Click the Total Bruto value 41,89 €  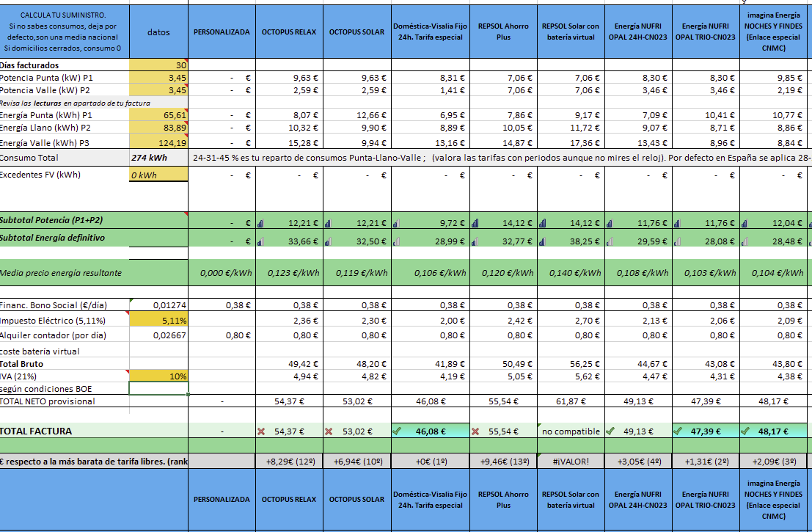(x=431, y=364)
